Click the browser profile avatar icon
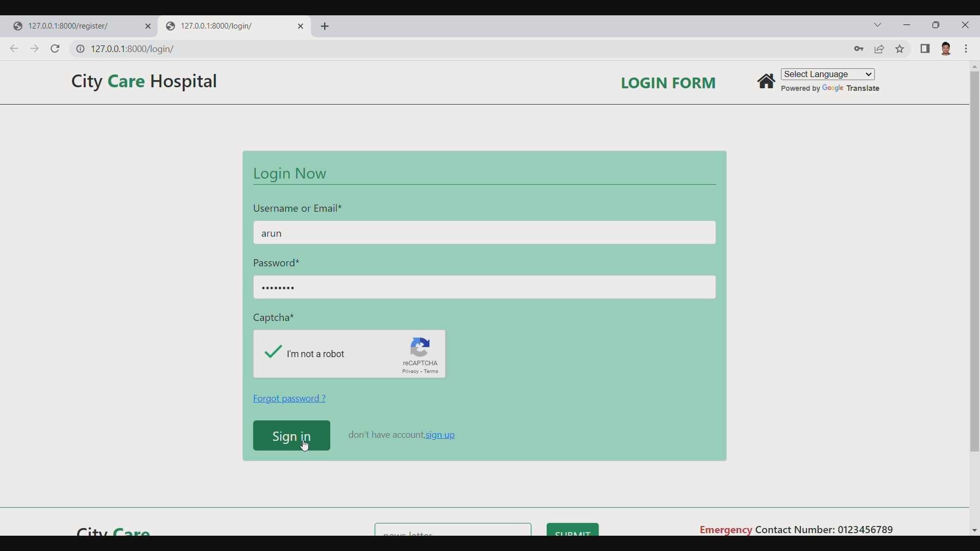The width and height of the screenshot is (980, 551). [947, 49]
